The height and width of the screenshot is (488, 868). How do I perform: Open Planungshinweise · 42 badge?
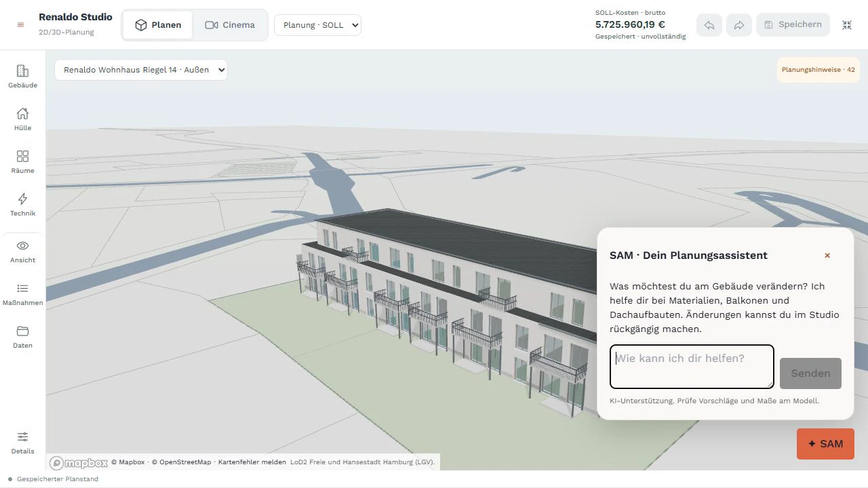[x=818, y=70]
